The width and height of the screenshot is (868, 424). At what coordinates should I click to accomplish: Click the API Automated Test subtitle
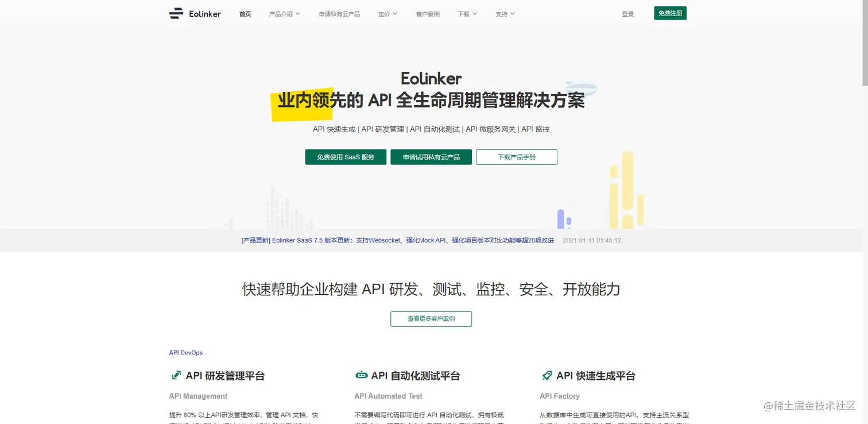389,396
